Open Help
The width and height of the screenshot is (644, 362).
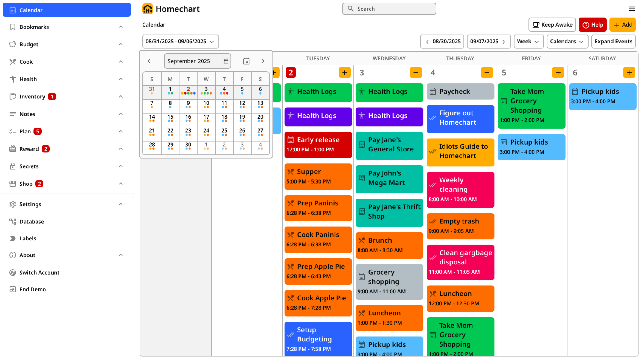click(x=592, y=25)
